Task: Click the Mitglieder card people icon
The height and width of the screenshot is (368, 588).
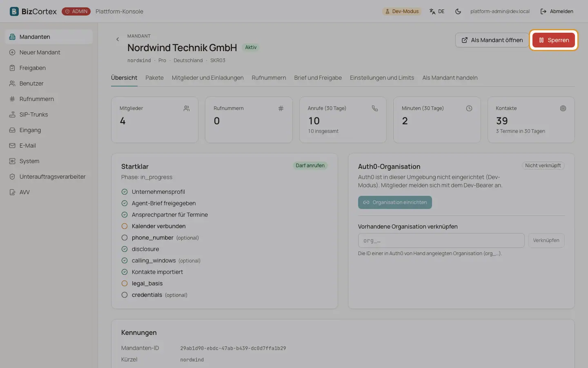Action: [187, 108]
